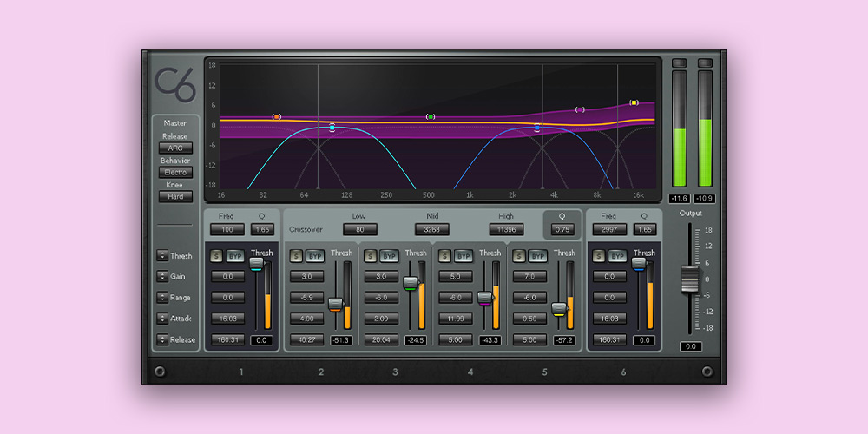
Task: Click the left clip indicator above the meter
Action: click(x=680, y=63)
